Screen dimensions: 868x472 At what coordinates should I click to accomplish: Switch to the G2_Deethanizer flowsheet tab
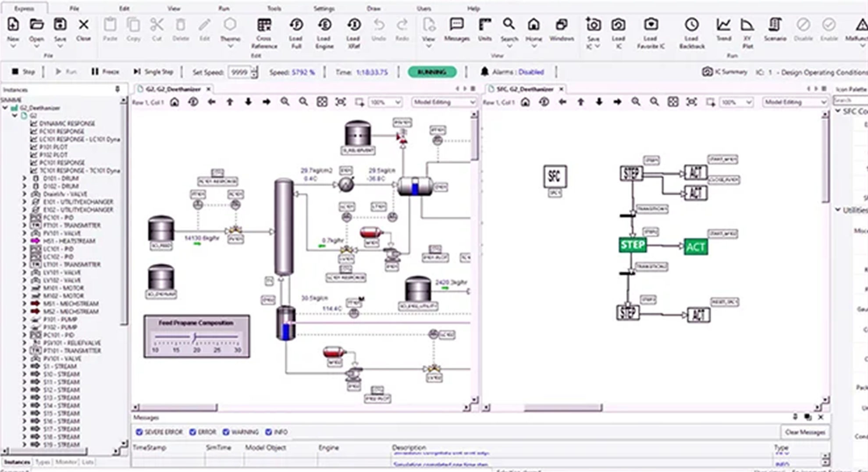coord(174,89)
